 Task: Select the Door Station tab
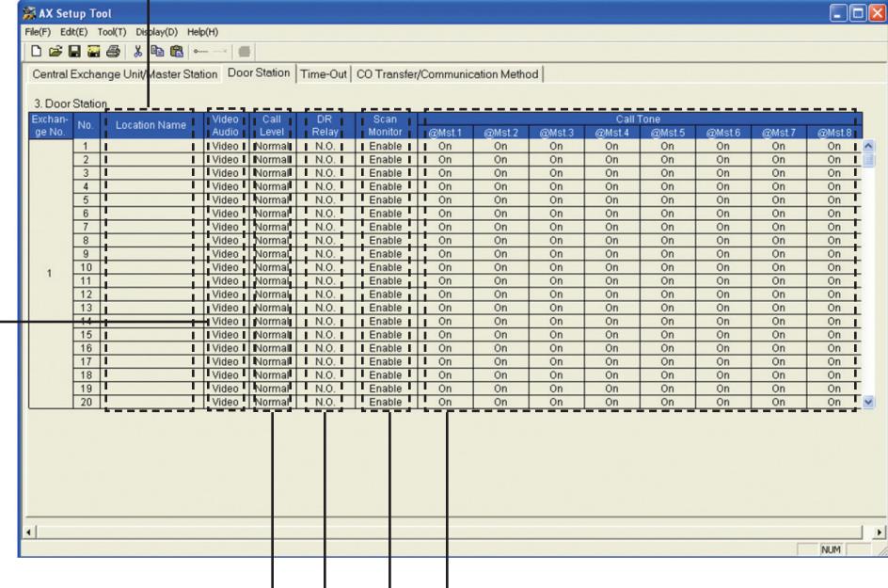(259, 73)
